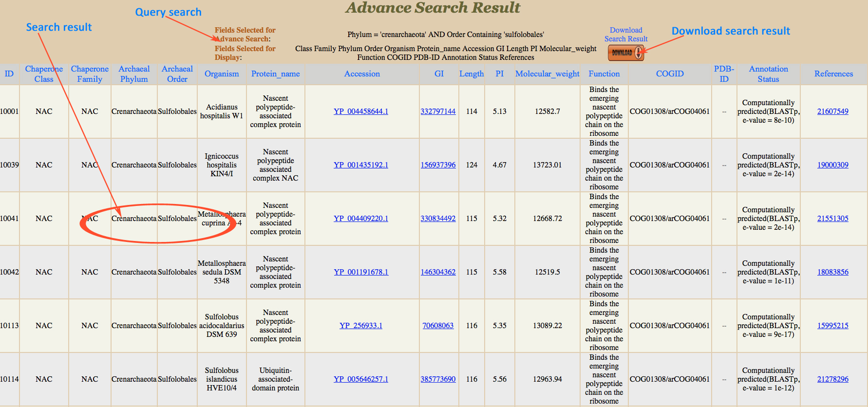
Task: Select PI value 4.67
Action: pyautogui.click(x=500, y=165)
